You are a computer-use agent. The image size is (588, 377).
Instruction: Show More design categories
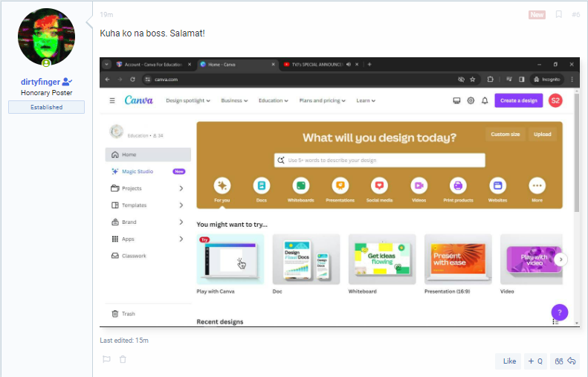point(537,186)
